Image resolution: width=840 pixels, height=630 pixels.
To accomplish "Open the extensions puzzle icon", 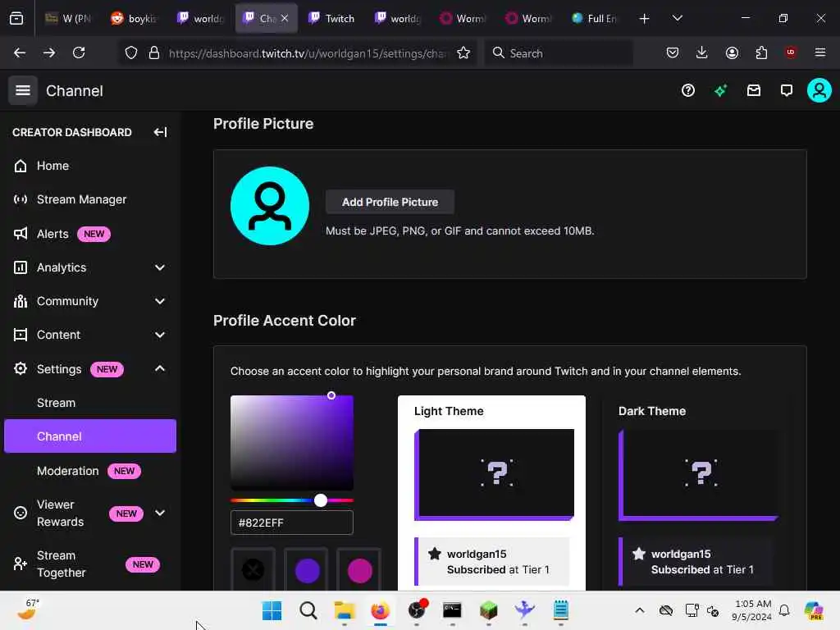I will click(761, 52).
